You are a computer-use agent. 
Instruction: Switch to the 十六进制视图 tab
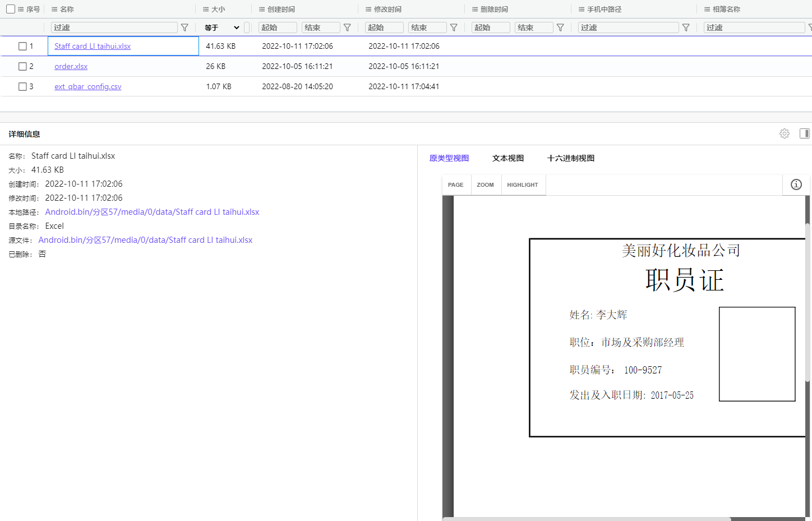click(570, 158)
